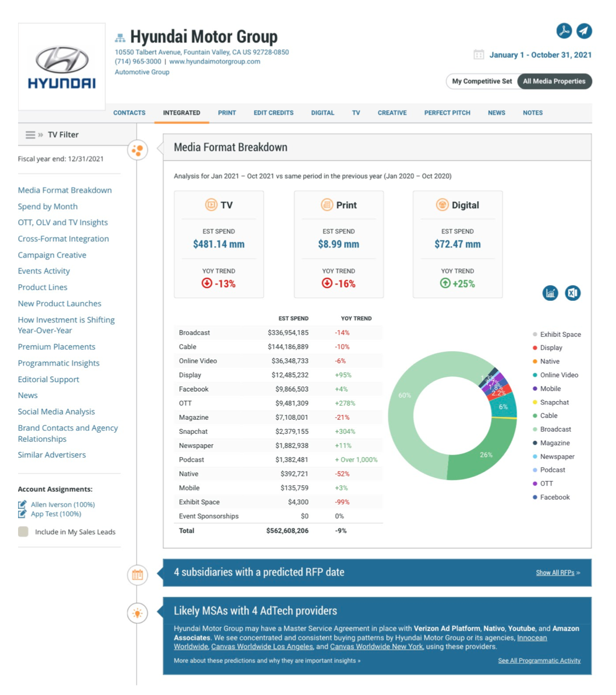Select All Media Properties toggle

(x=554, y=81)
